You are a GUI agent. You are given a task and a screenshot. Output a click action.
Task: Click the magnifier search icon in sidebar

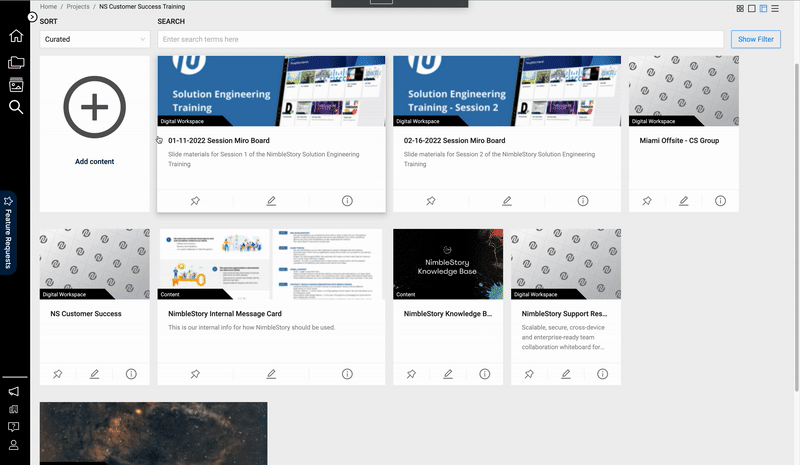[x=16, y=107]
